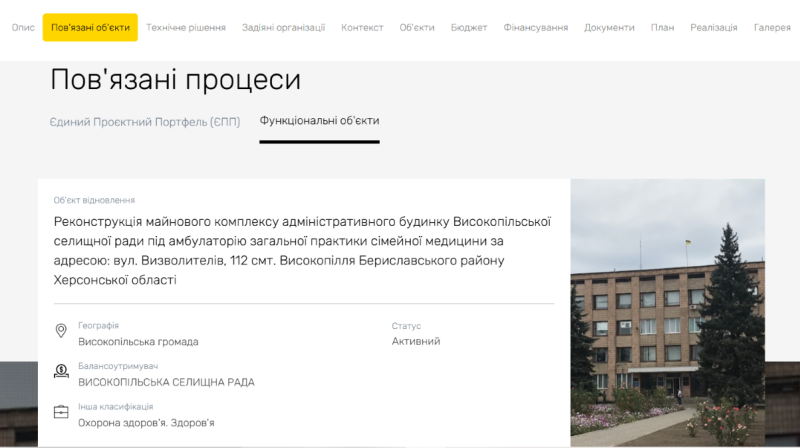
Task: Open the Реалізація navigation item
Action: [714, 28]
